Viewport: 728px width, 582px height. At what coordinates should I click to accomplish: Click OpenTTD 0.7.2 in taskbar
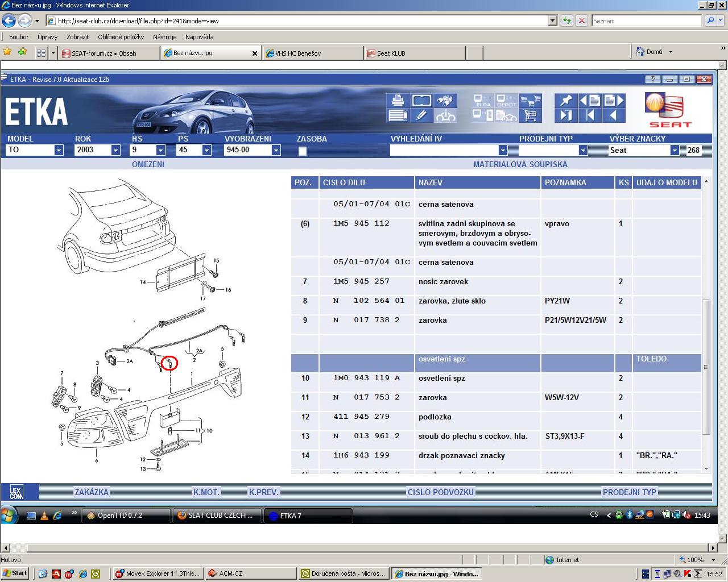[120, 516]
